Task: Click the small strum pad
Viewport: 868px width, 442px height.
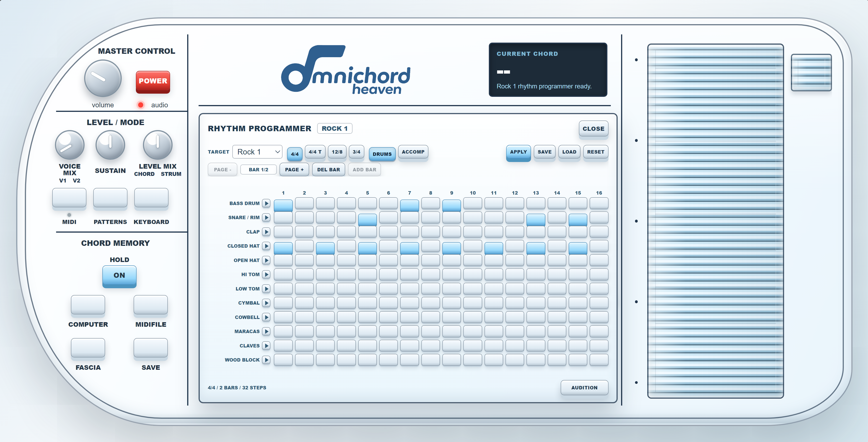Action: (x=811, y=72)
